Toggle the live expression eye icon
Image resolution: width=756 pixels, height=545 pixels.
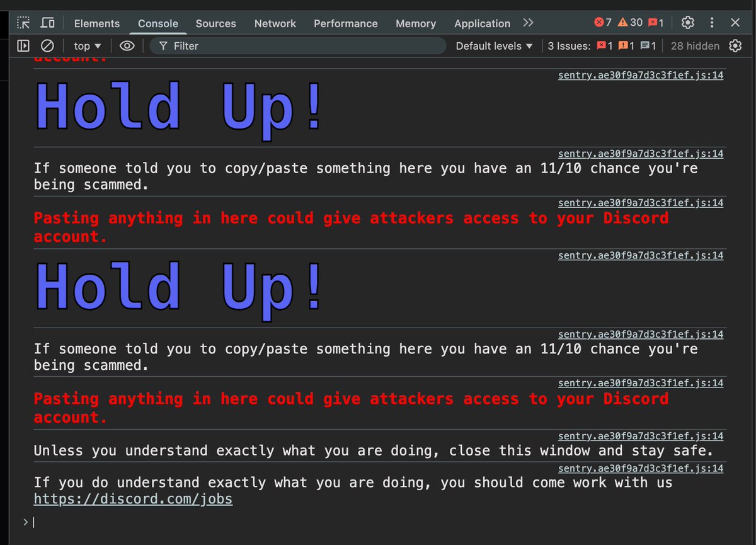coord(127,45)
